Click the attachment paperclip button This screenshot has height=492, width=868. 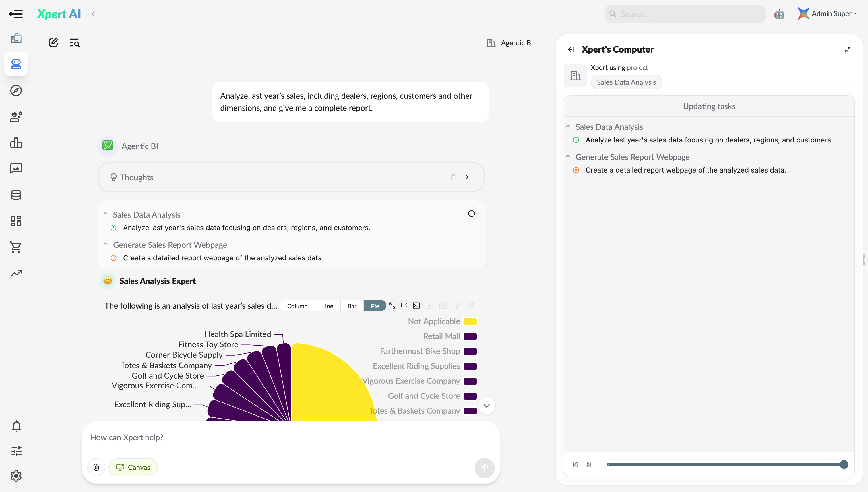(x=96, y=467)
